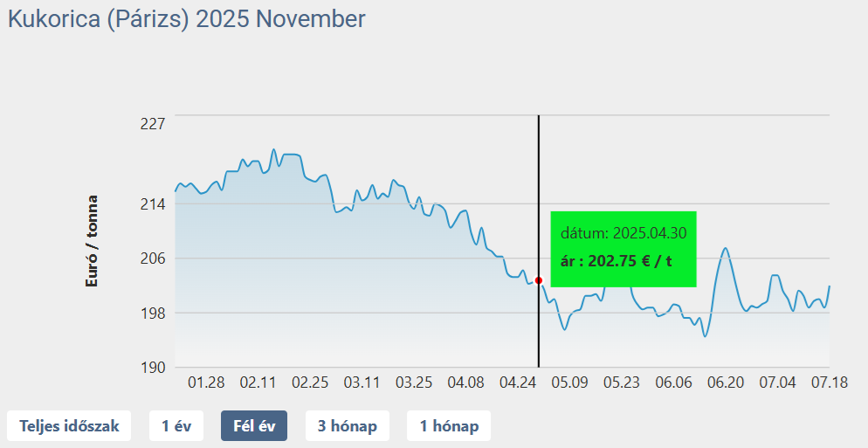Click the 206 value on price axis
The width and height of the screenshot is (868, 448).
tap(153, 258)
